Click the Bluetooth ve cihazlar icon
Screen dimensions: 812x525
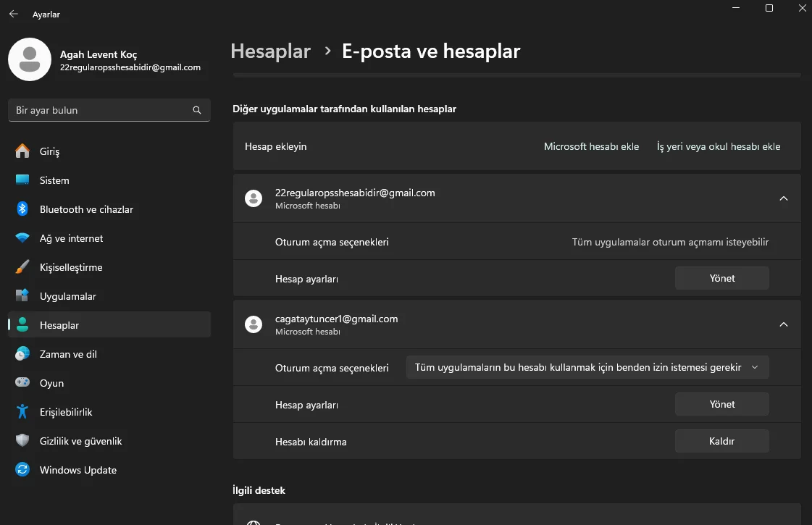(x=22, y=209)
